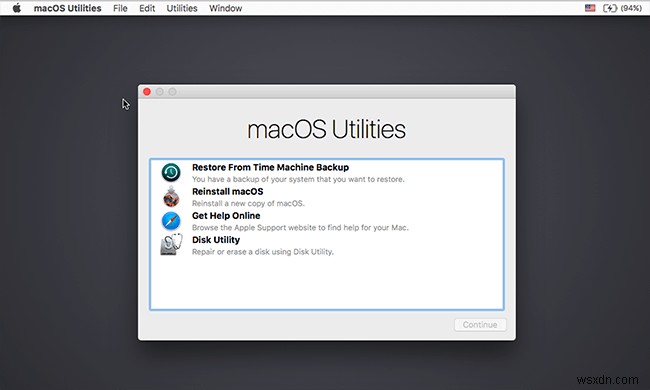
Task: Click the Safari compass icon
Action: [171, 221]
